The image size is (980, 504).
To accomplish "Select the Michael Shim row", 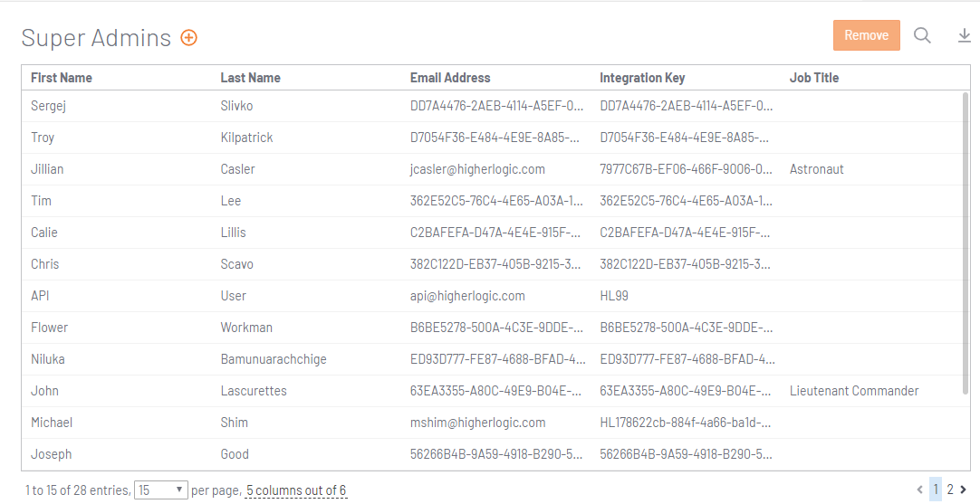I will (x=492, y=423).
